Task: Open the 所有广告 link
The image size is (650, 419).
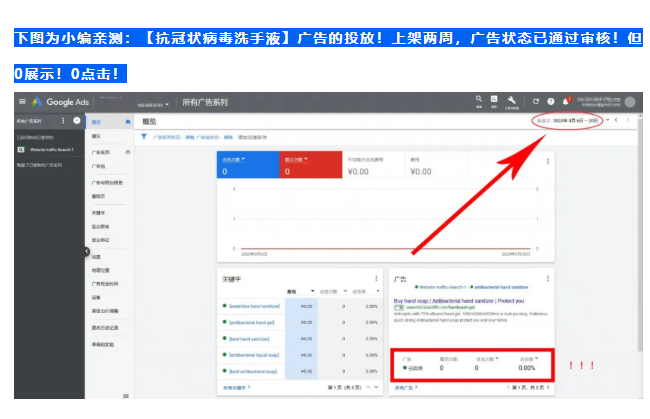Action: (406, 388)
